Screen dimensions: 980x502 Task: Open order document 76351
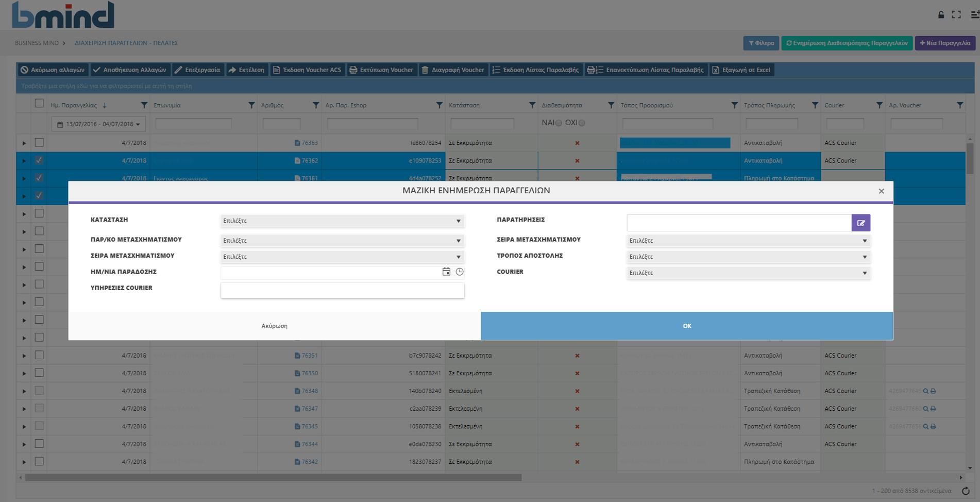(x=306, y=356)
